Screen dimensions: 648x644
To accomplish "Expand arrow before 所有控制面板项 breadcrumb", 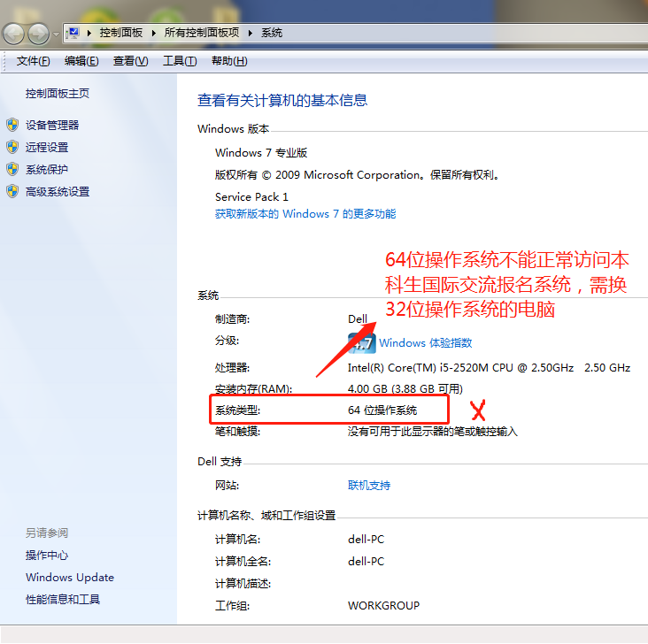I will [x=154, y=33].
